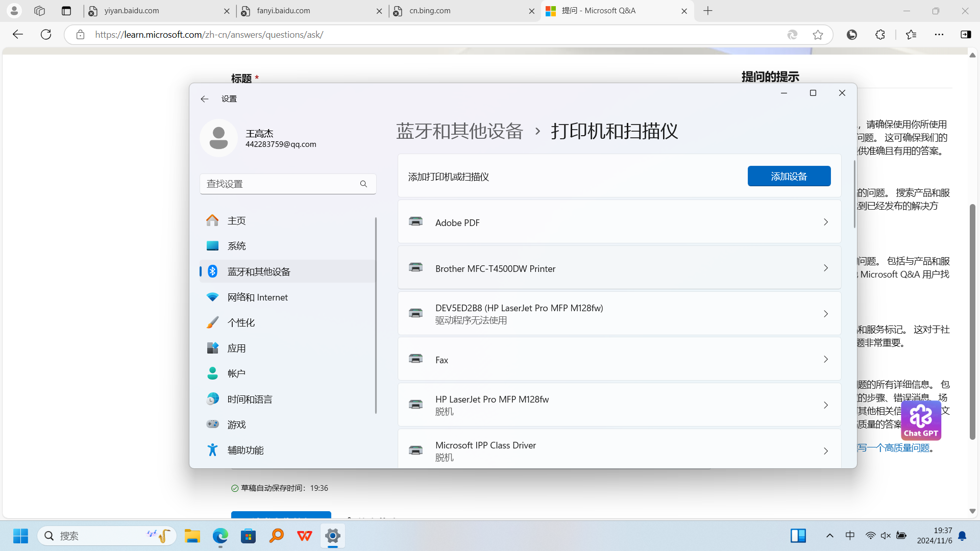Click the Settings gear in taskbar
Screen dimensions: 980x551
pyautogui.click(x=333, y=536)
